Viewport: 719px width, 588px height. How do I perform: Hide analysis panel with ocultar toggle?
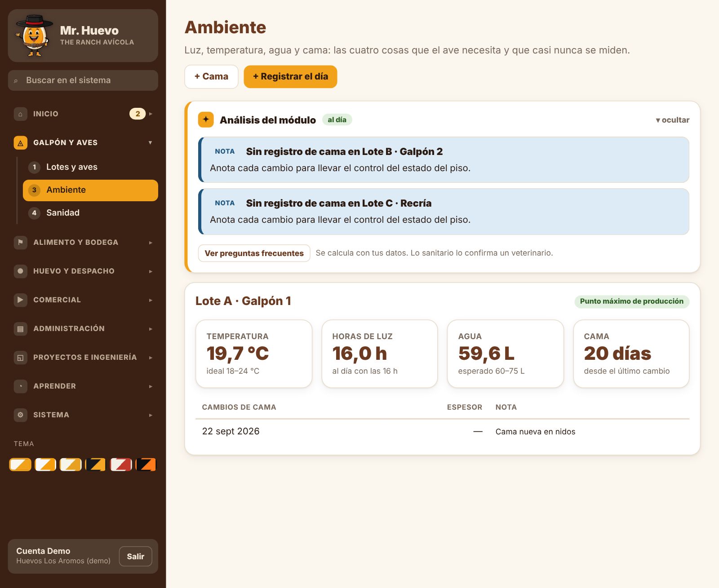click(672, 120)
